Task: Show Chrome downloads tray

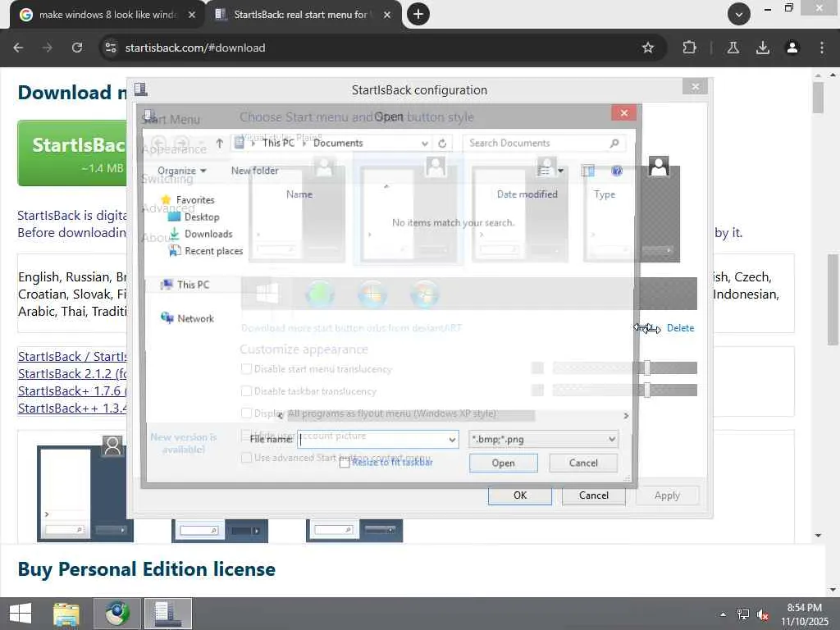Action: [763, 48]
